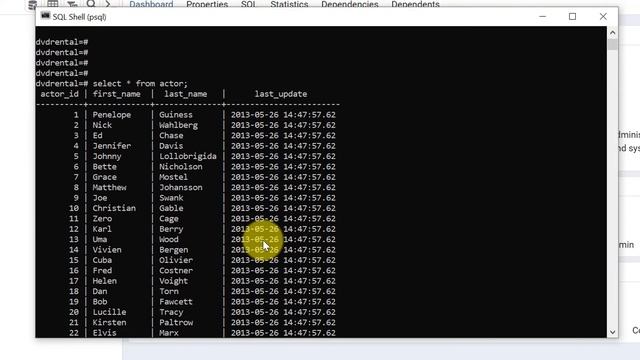The height and width of the screenshot is (360, 640).
Task: Click pgAdmin search objects magnifier icon
Action: point(91,4)
